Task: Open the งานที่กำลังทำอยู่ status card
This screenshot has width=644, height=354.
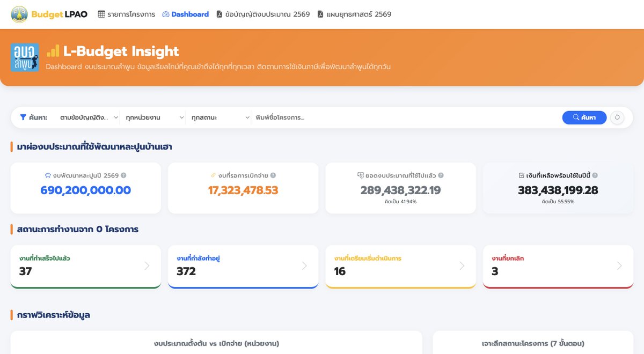Action: [x=243, y=267]
